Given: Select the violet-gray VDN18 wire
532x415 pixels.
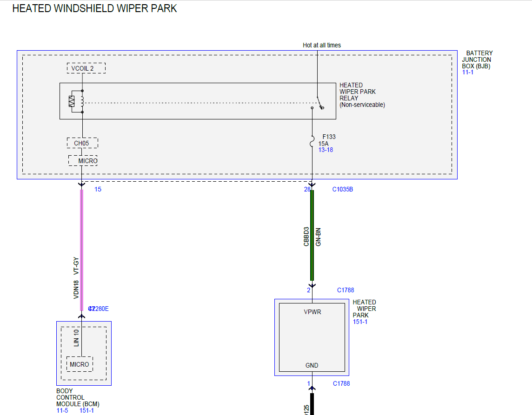Looking at the screenshot, I should coord(81,250).
